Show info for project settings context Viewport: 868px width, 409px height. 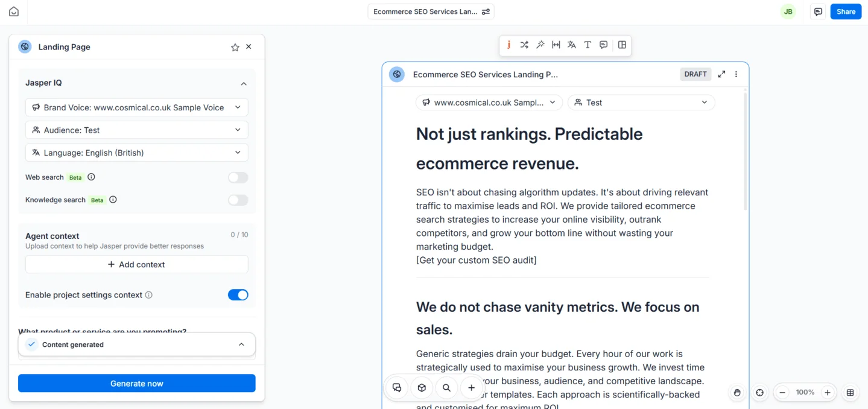pos(148,295)
